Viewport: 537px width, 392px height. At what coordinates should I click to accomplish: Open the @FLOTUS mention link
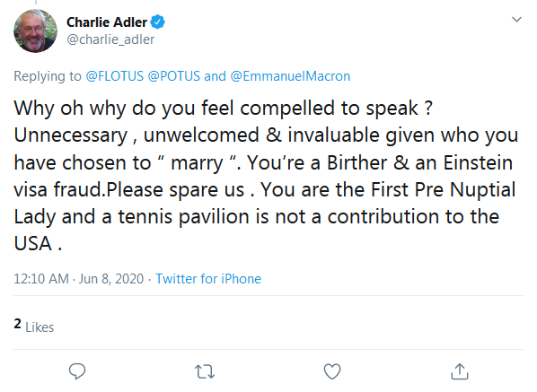[114, 76]
